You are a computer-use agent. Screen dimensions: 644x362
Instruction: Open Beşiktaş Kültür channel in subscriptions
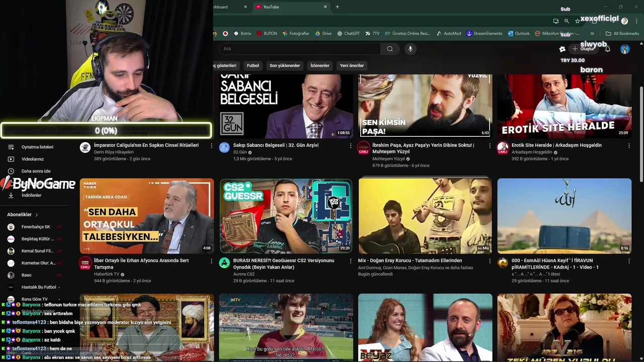click(x=34, y=239)
